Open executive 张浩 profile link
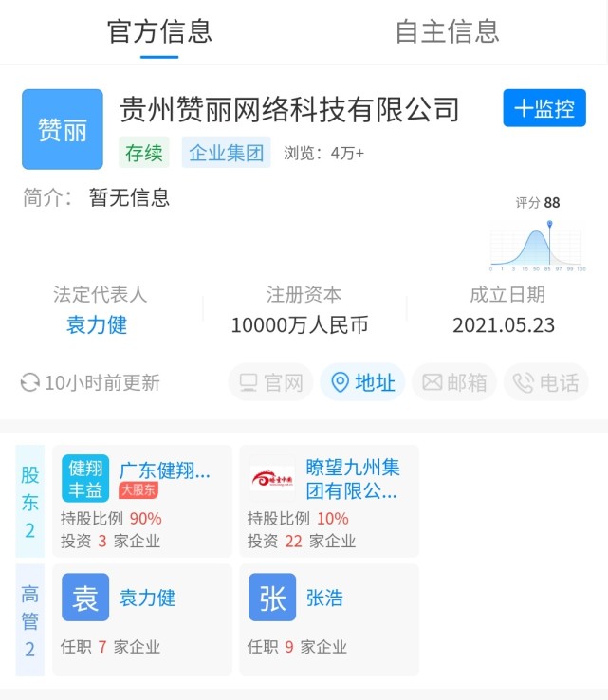This screenshot has height=700, width=608. pyautogui.click(x=324, y=598)
